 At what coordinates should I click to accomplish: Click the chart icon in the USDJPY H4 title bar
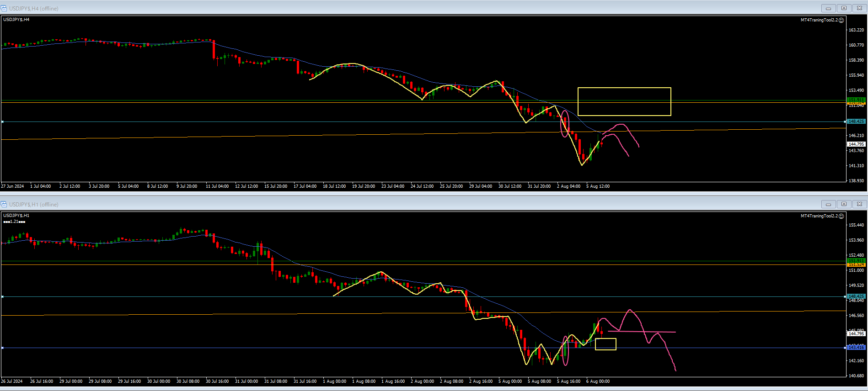click(x=4, y=8)
